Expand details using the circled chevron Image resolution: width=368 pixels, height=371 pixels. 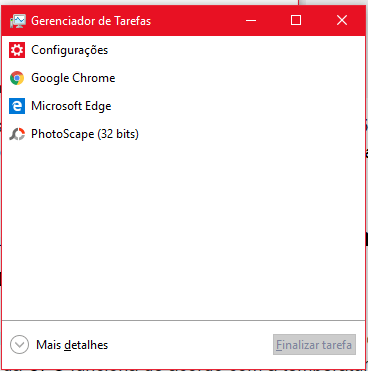point(19,345)
